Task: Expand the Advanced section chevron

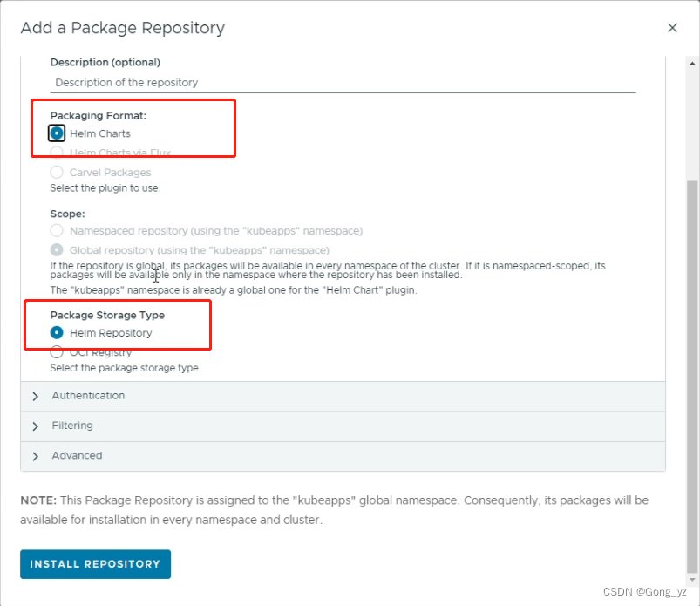Action: (x=36, y=456)
